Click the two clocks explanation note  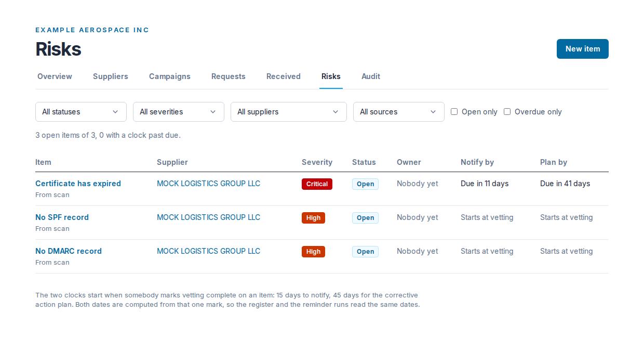pos(227,300)
